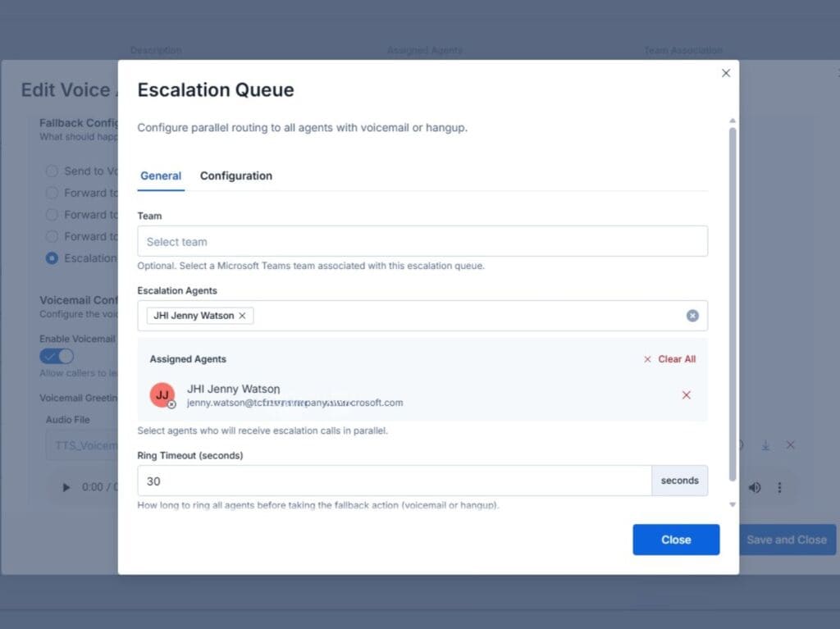Click the JJ avatar of Jenny Watson
840x629 pixels.
click(162, 395)
